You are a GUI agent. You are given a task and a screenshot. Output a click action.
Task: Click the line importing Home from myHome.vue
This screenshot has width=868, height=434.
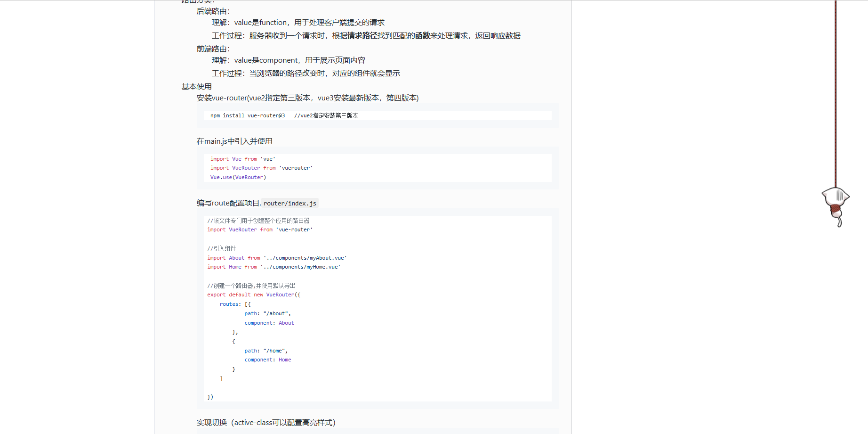point(274,267)
